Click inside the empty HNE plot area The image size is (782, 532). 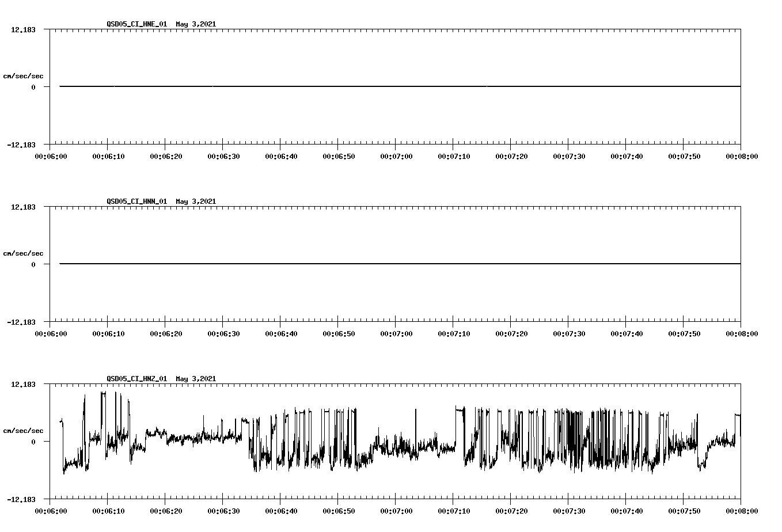346,58
